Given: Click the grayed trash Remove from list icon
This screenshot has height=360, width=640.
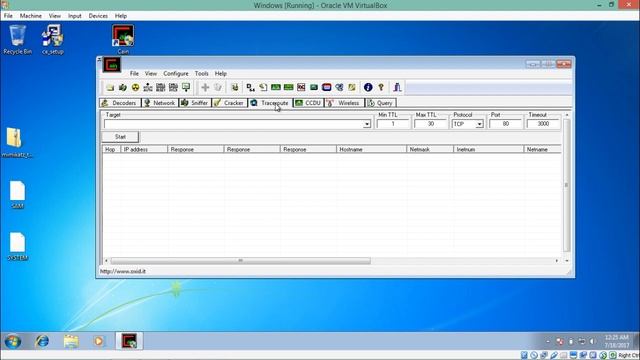Looking at the screenshot, I should [218, 87].
